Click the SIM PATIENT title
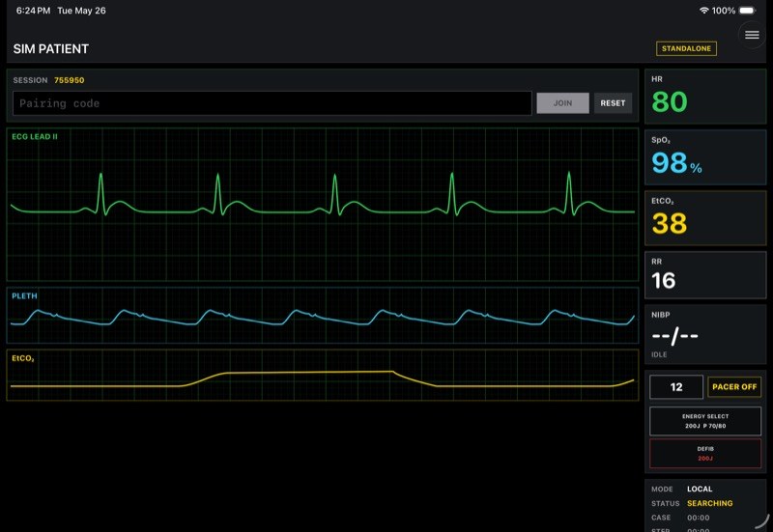 (x=51, y=49)
